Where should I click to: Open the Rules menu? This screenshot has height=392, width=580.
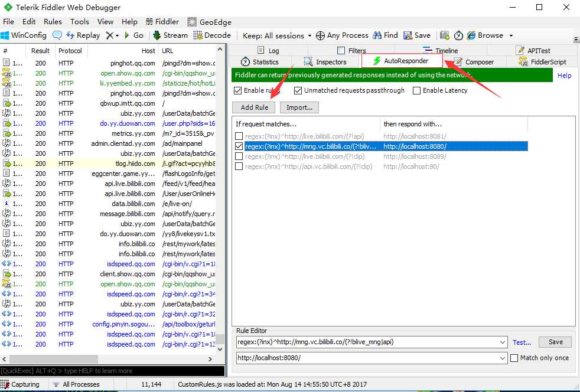pos(53,22)
